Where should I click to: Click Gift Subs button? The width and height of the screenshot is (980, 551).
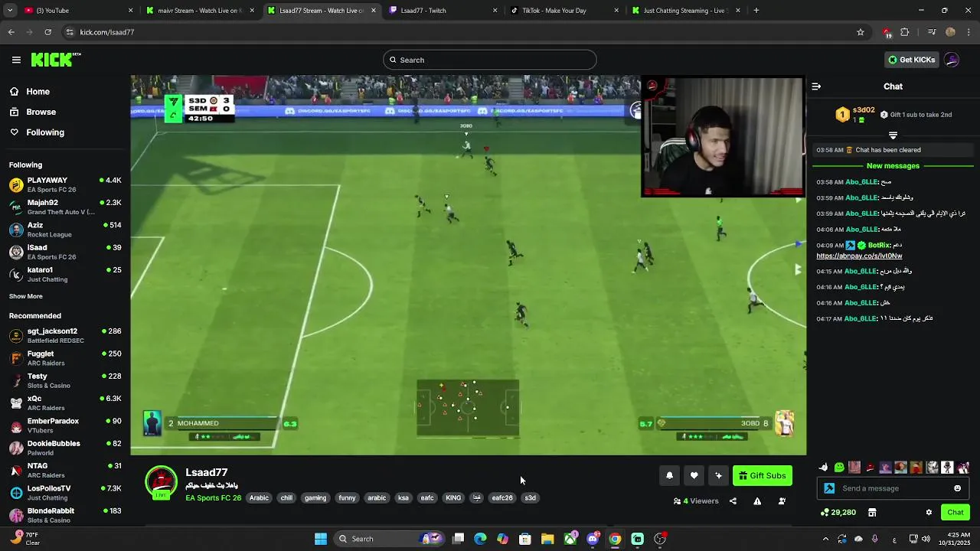762,475
